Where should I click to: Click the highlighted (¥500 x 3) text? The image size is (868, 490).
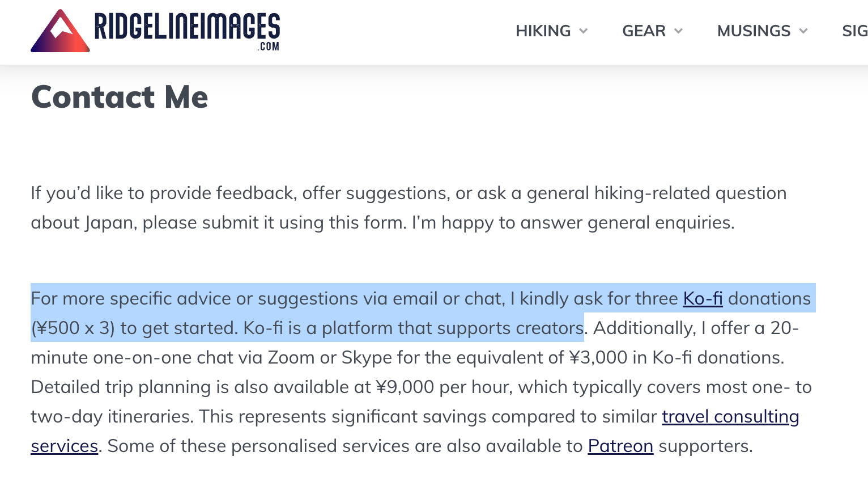tap(73, 328)
